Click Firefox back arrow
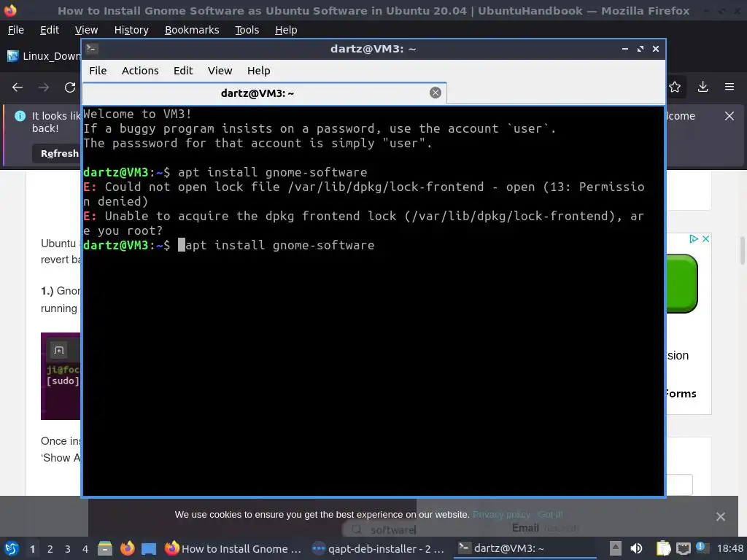Screen dimensions: 747x560 coord(18,87)
